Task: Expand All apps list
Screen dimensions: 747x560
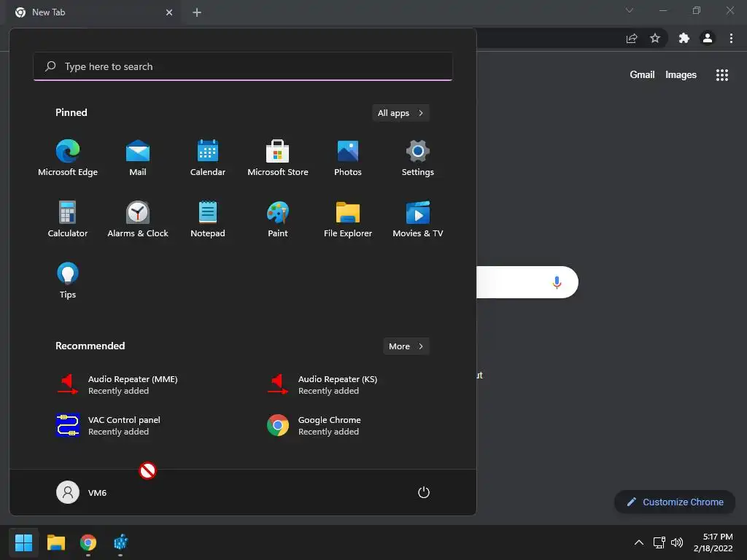Action: pos(400,113)
